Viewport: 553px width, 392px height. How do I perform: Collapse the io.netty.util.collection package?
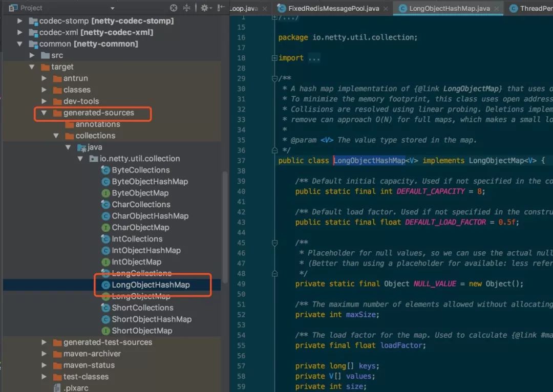click(x=80, y=159)
